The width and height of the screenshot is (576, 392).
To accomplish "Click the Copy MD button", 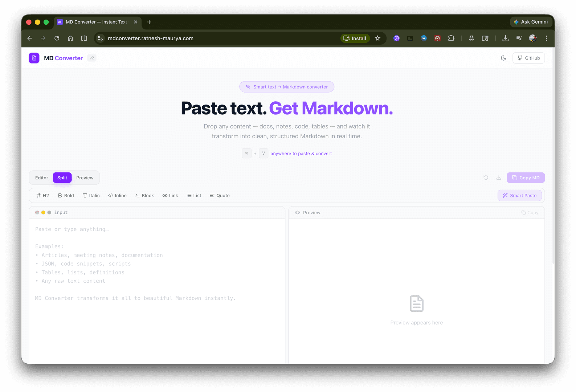I will point(526,178).
